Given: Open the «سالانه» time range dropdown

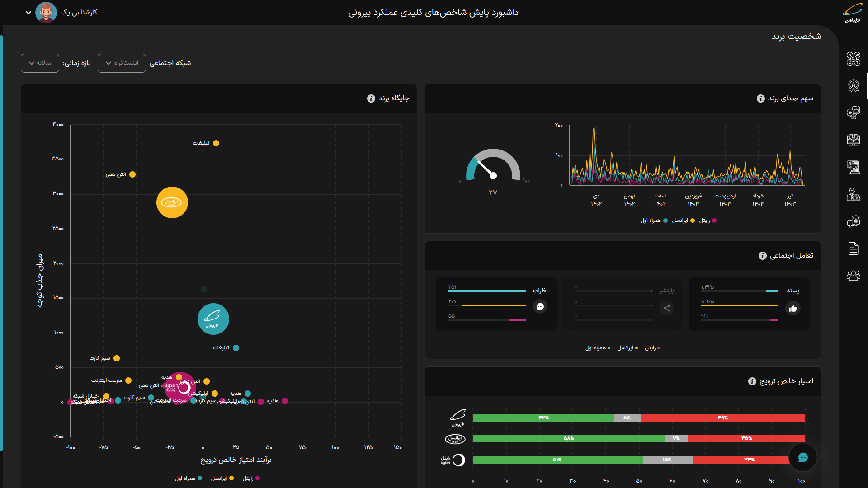Looking at the screenshot, I should pyautogui.click(x=40, y=63).
